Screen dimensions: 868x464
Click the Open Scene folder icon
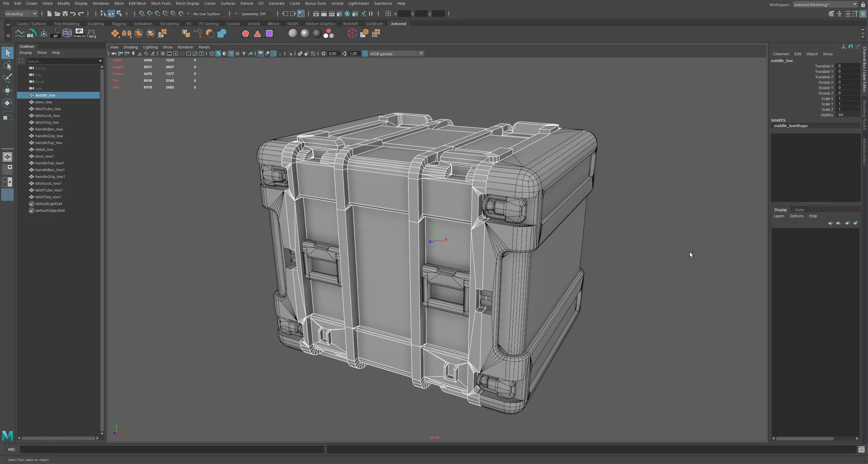pos(57,14)
